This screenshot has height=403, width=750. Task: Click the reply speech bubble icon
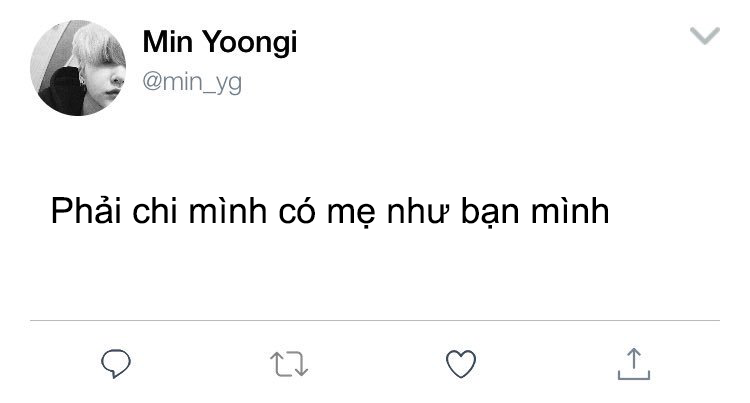click(x=118, y=364)
